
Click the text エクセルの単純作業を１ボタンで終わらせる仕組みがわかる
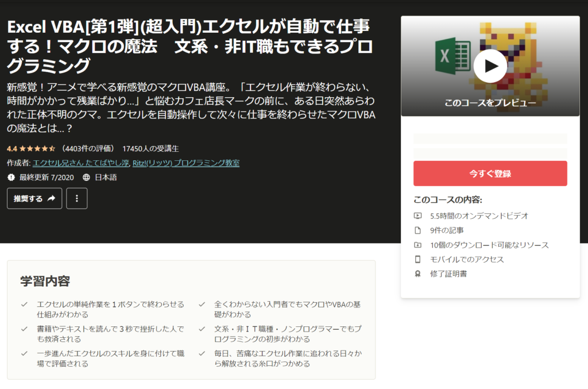(x=111, y=309)
